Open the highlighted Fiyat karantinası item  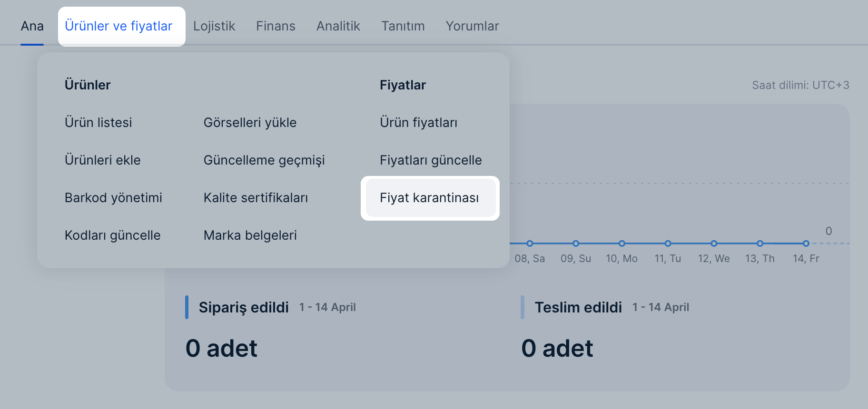[x=429, y=198]
